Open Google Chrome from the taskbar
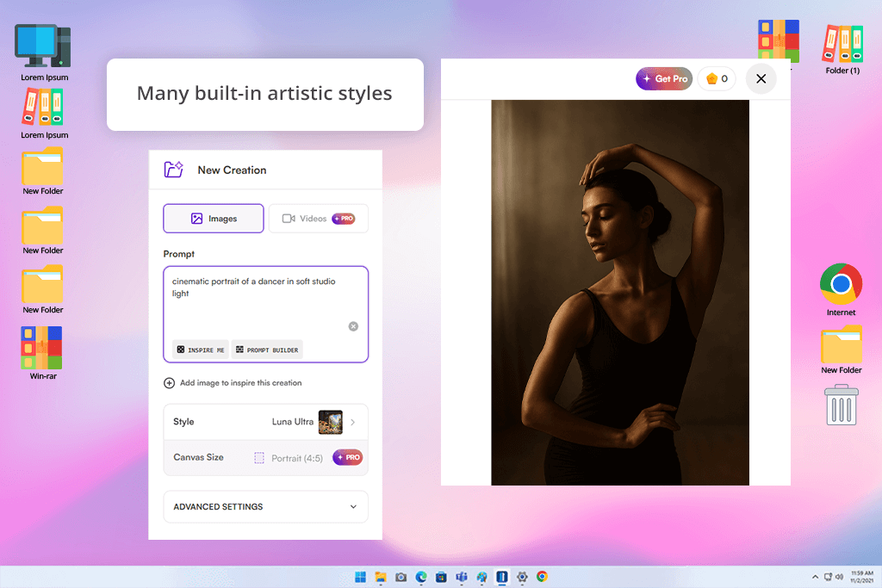The width and height of the screenshot is (882, 588). [x=543, y=577]
